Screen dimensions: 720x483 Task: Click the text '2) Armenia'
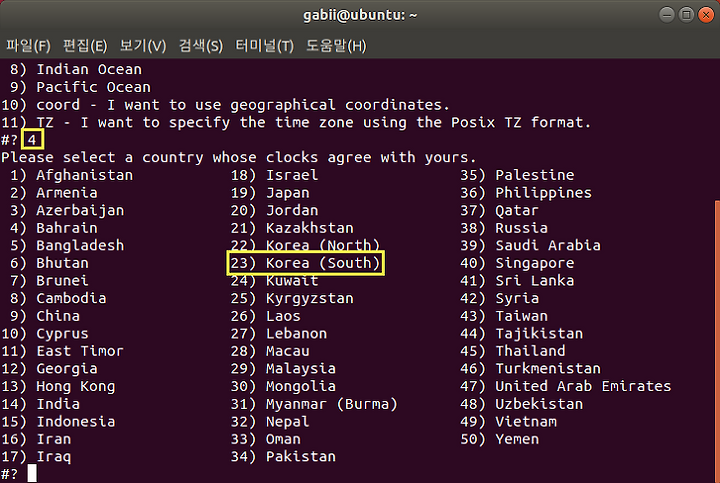pyautogui.click(x=53, y=193)
